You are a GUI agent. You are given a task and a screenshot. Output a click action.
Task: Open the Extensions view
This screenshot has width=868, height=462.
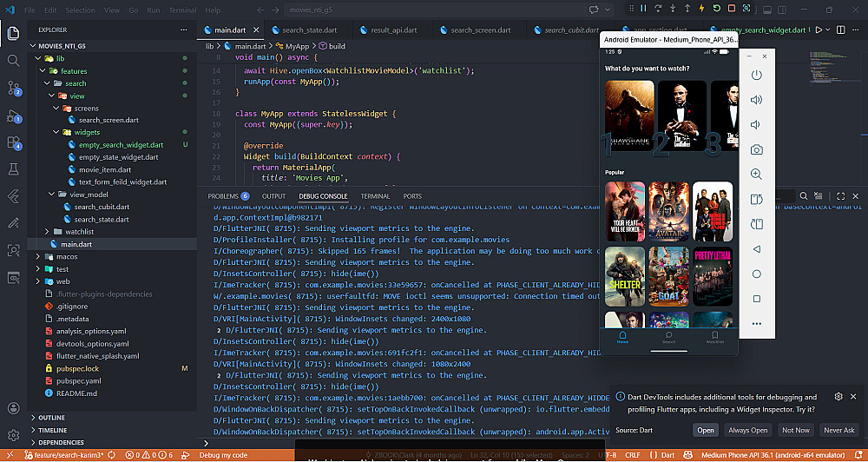14,142
